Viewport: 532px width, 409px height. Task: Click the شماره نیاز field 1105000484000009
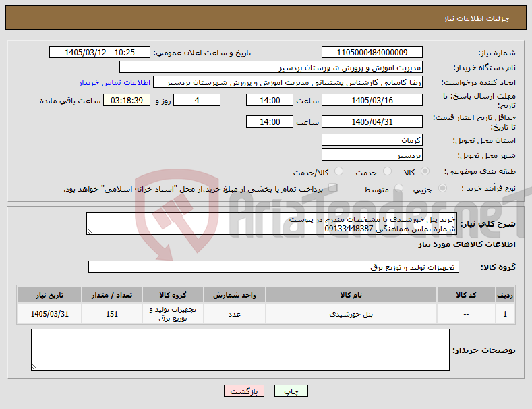[372, 53]
